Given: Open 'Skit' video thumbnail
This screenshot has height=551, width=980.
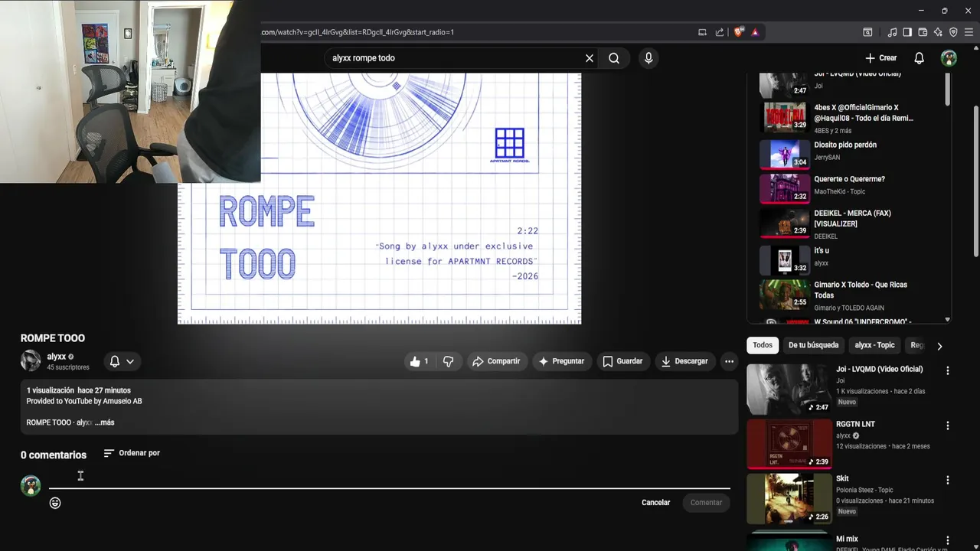Looking at the screenshot, I should [789, 498].
